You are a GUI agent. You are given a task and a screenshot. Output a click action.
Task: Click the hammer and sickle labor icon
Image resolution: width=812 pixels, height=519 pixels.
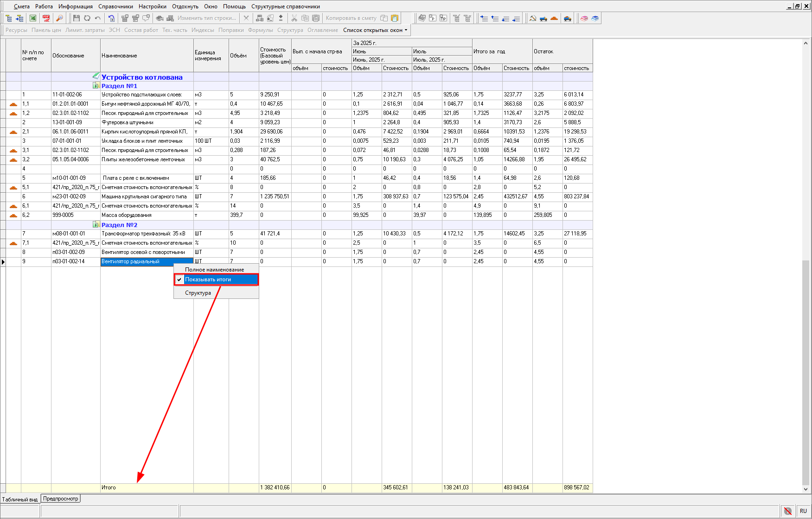click(x=533, y=18)
